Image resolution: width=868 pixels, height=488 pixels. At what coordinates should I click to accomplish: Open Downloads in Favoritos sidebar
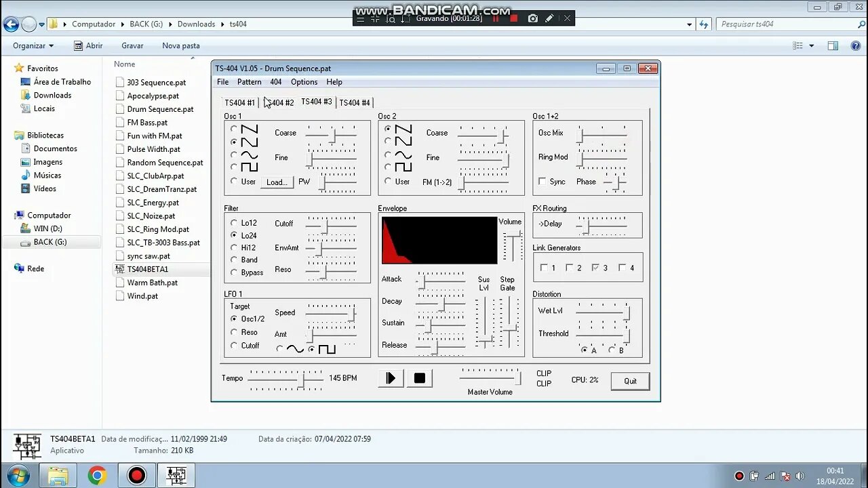[x=52, y=96]
